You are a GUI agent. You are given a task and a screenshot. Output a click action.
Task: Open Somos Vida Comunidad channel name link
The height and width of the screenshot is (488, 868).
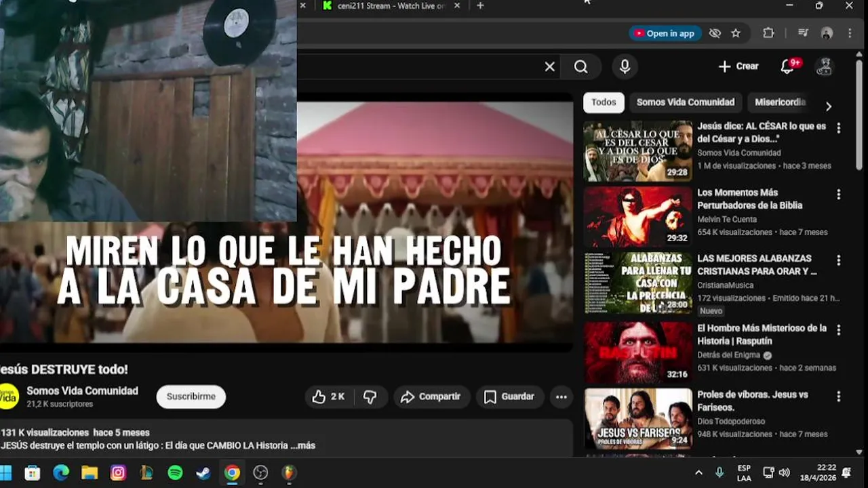click(82, 391)
